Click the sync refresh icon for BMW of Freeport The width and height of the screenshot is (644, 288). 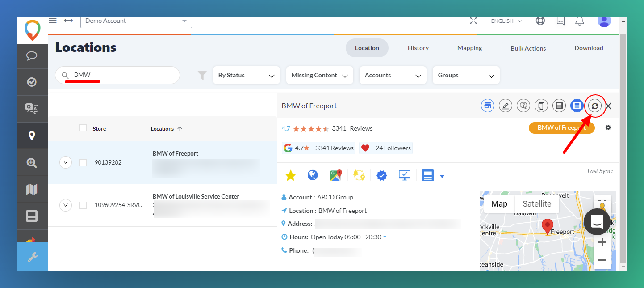pos(595,106)
